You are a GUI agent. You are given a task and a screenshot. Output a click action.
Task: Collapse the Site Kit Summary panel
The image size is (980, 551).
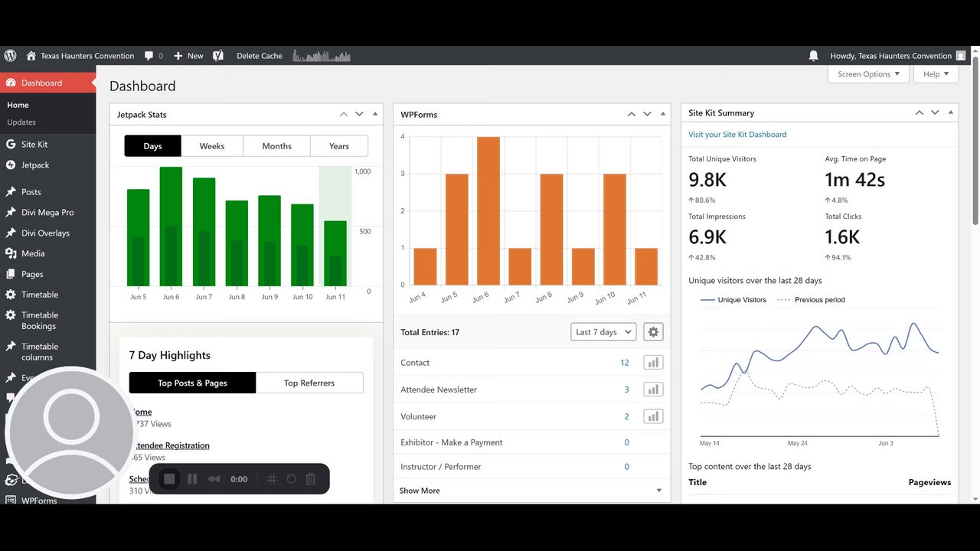(951, 112)
